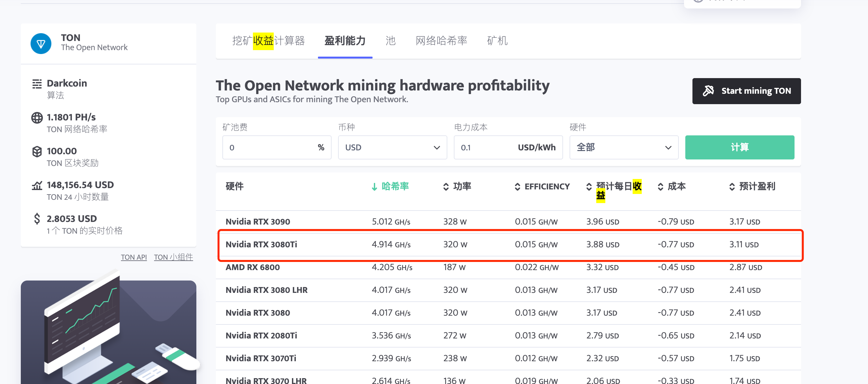This screenshot has width=868, height=384.
Task: Click the AMD RX 6800 row name
Action: [252, 267]
